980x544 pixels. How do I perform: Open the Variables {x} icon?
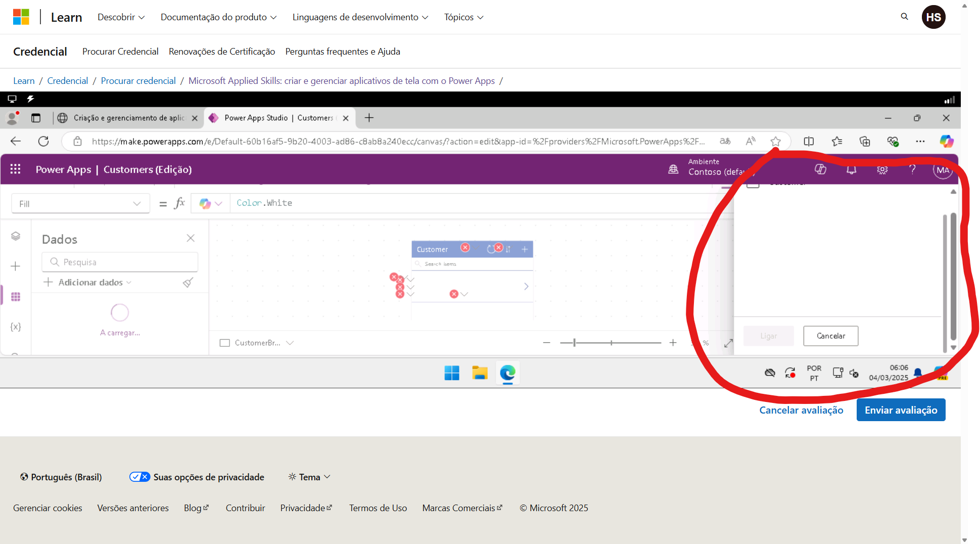point(16,327)
